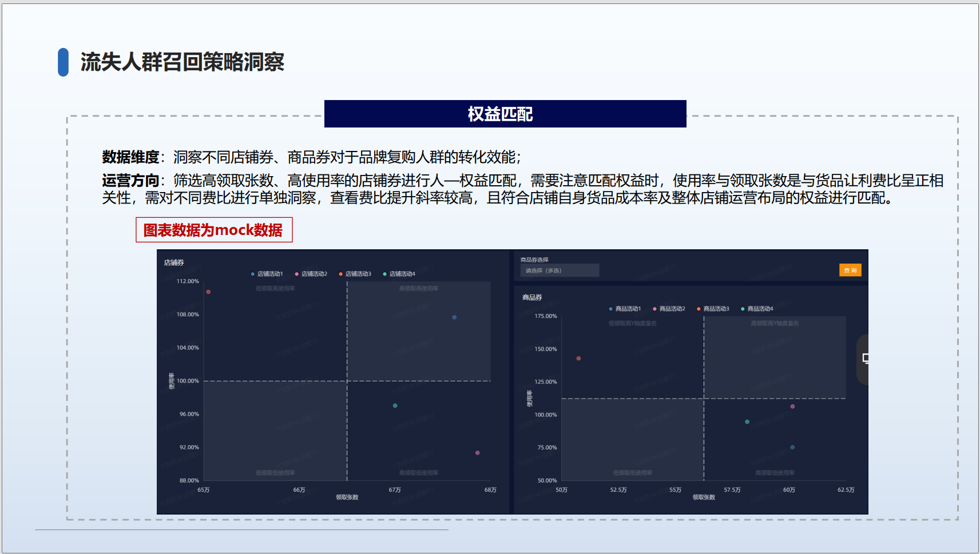980x554 pixels.
Task: Click the 高领取高使用率 quadrant label
Action: (419, 289)
